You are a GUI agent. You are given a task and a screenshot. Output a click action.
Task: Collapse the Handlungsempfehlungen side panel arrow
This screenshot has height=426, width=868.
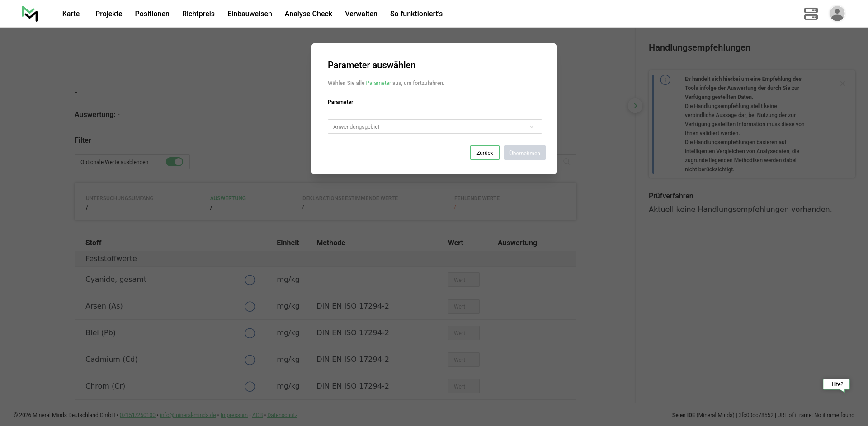click(x=635, y=106)
